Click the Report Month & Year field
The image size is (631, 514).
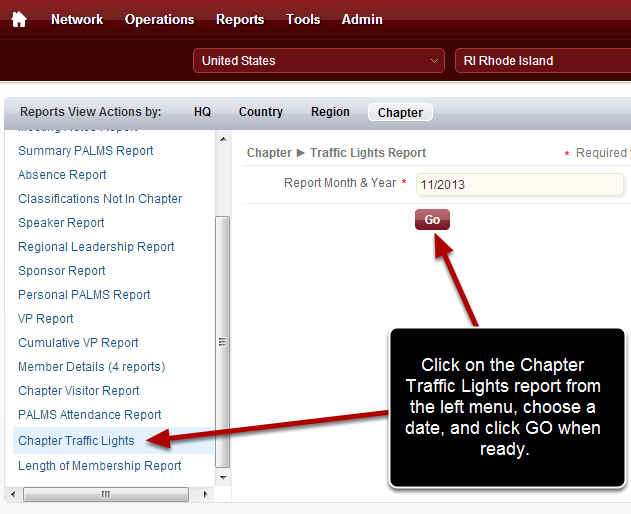(519, 185)
